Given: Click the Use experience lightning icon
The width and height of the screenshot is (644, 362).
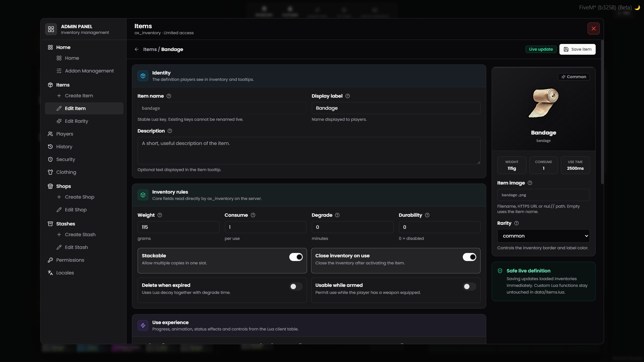Looking at the screenshot, I should tap(143, 325).
